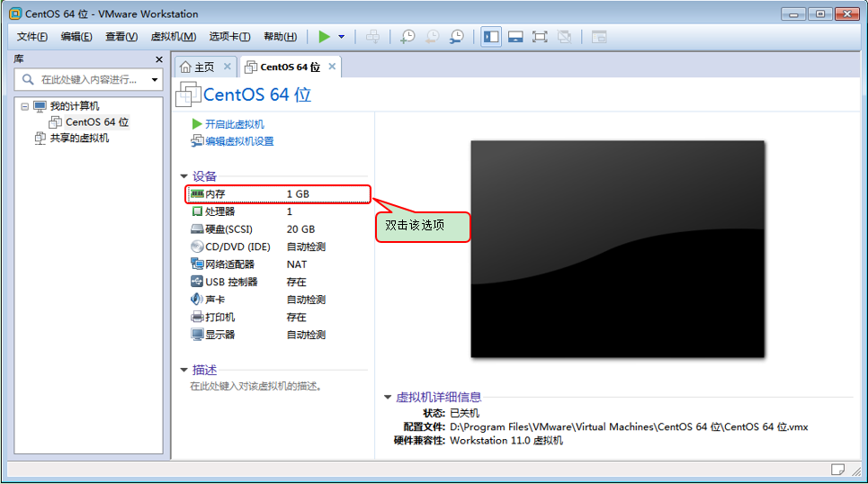This screenshot has width=868, height=484.
Task: Select 我的计算机 in the library tree
Action: 75,106
